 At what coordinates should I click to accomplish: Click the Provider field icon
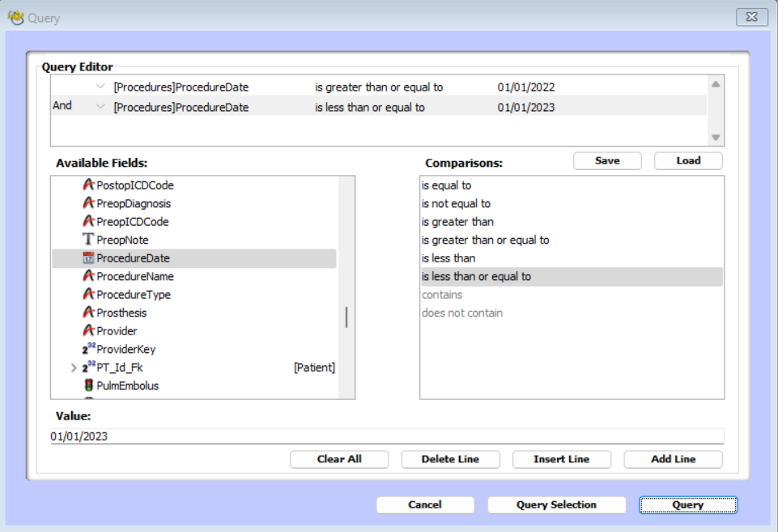[x=88, y=330]
